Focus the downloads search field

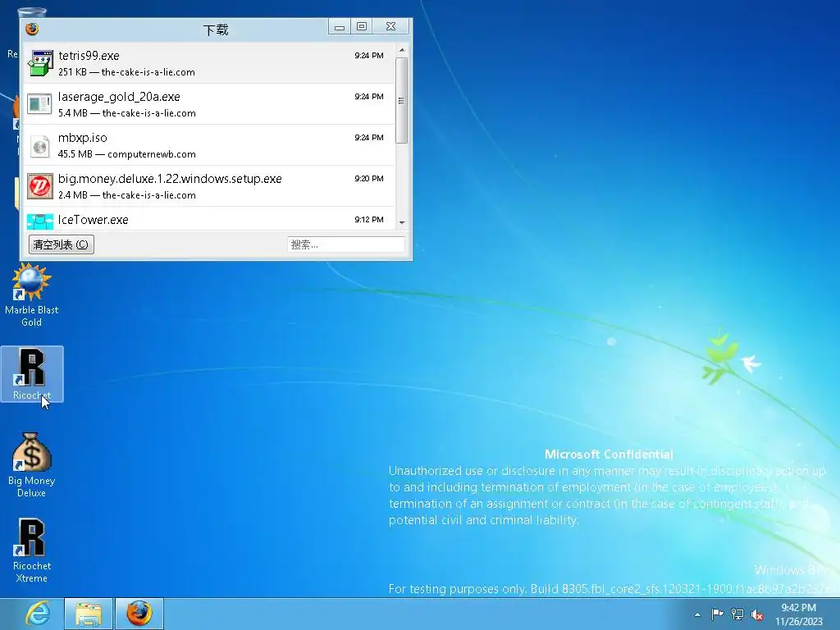[345, 244]
